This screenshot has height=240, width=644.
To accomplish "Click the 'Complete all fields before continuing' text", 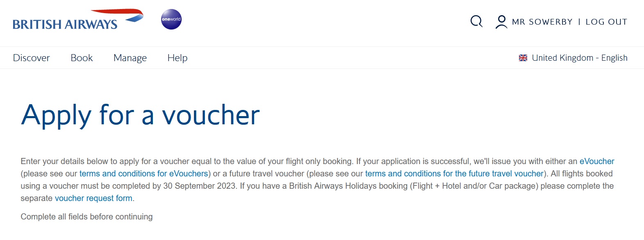I will coord(86,217).
